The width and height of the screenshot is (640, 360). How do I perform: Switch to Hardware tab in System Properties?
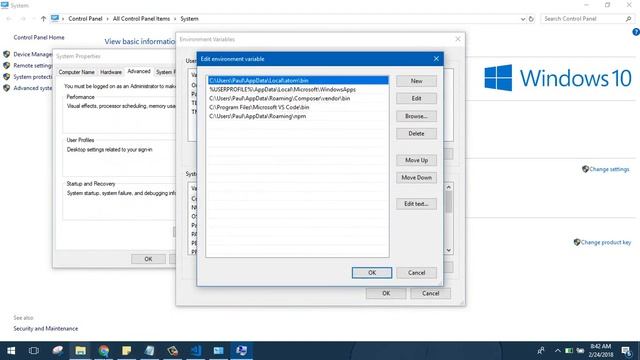coord(111,72)
